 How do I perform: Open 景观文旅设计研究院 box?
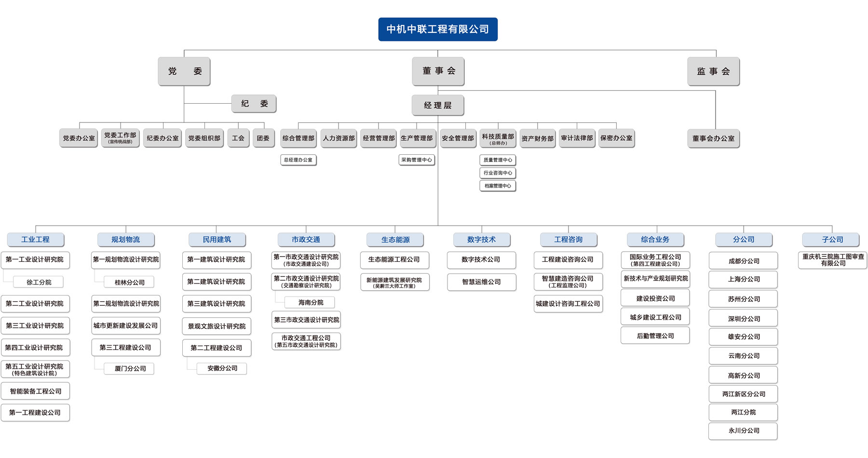pos(217,326)
